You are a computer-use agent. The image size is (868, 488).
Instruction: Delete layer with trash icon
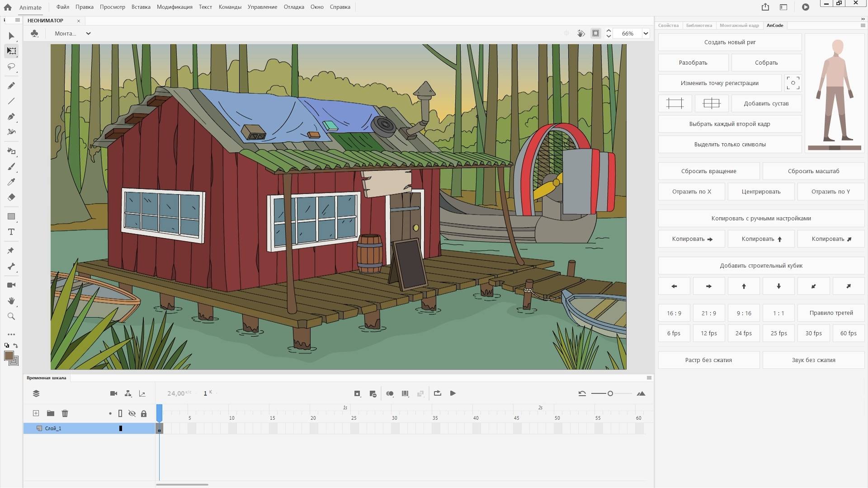click(x=65, y=413)
